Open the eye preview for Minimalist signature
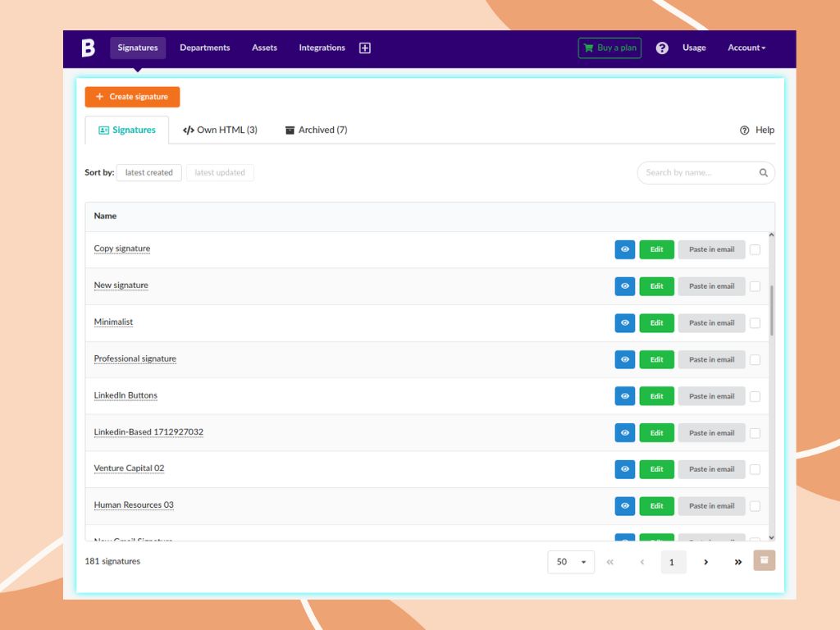840x630 pixels. point(624,322)
